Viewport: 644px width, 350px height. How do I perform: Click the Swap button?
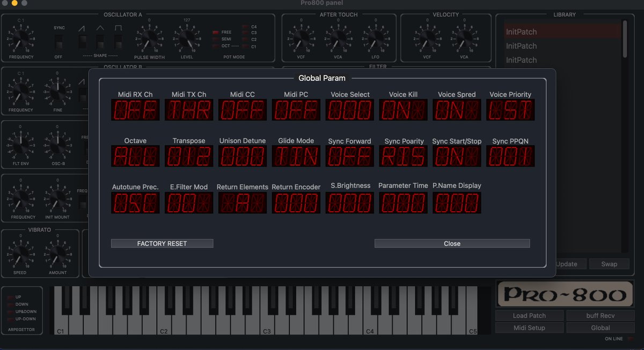[609, 264]
